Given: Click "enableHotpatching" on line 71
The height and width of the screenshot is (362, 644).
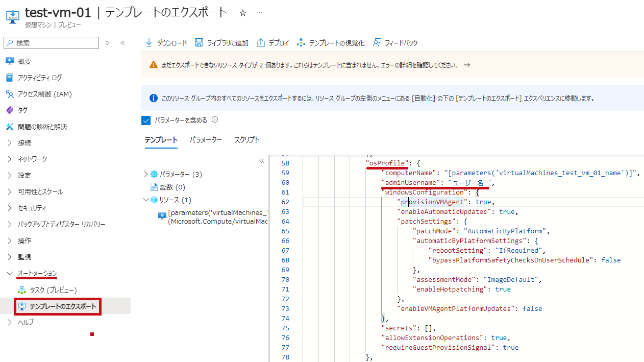Looking at the screenshot, I should point(451,289).
